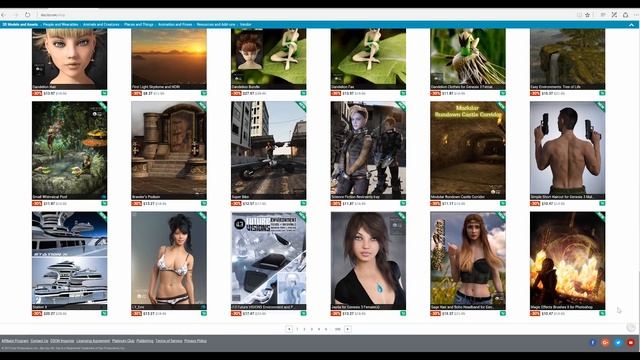Open the Licensing Agreement footer link

pos(93,341)
